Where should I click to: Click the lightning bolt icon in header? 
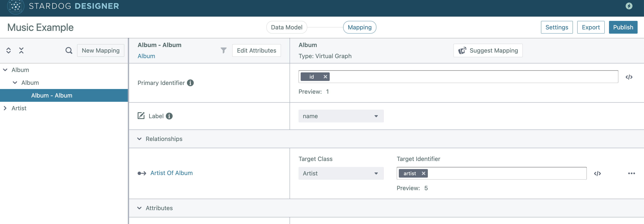tap(629, 6)
